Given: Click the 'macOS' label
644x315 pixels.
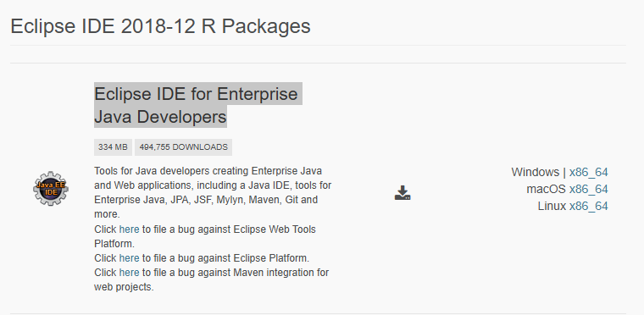Looking at the screenshot, I should (x=547, y=190).
